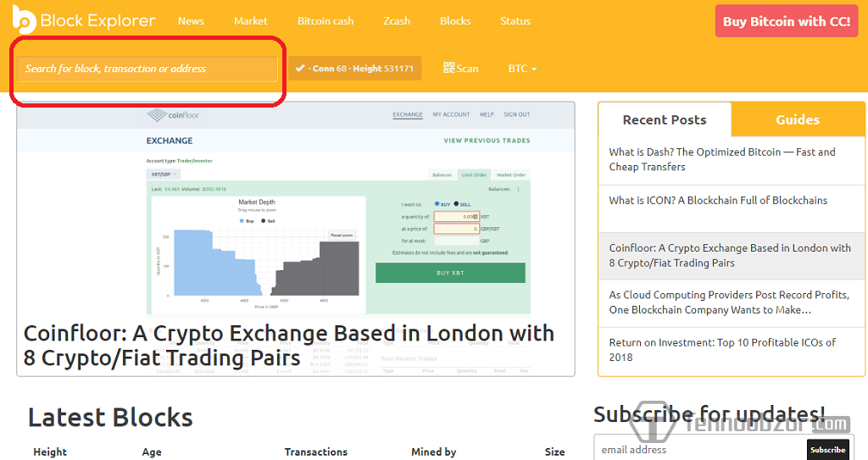Go to Zcash page

pos(397,21)
